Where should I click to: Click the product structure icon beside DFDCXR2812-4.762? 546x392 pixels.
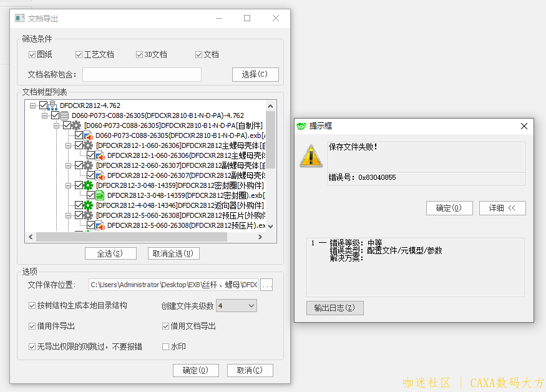pyautogui.click(x=52, y=105)
